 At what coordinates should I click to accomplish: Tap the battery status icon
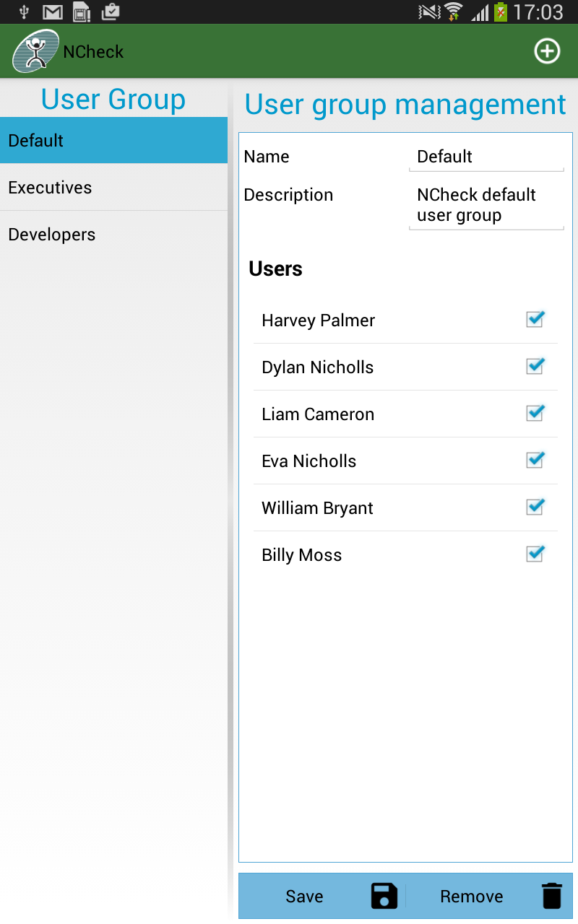click(x=500, y=12)
